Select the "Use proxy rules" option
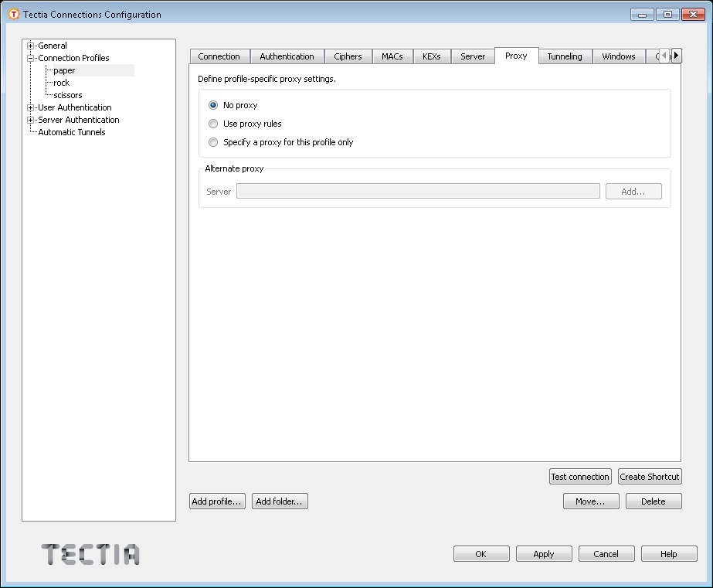713x588 pixels. [213, 124]
